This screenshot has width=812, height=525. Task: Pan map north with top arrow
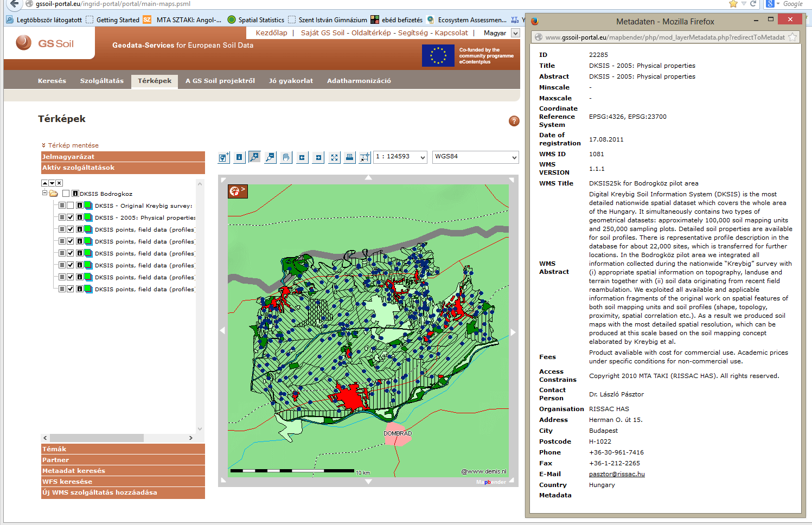pos(368,178)
